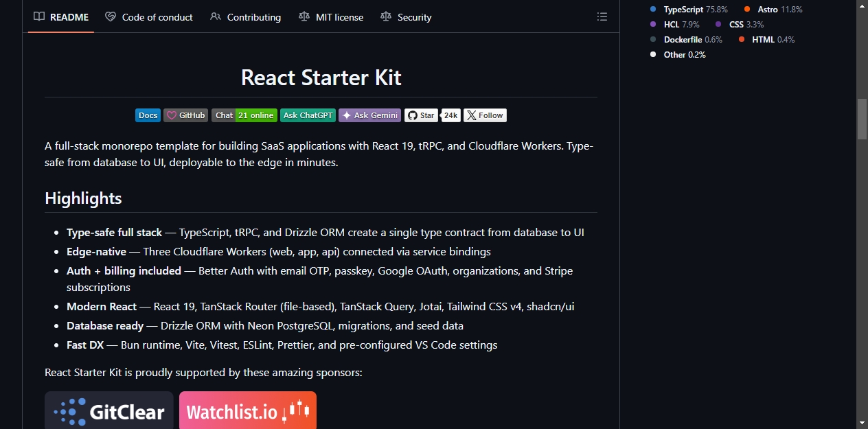Click the Ask Gemini badge
The image size is (868, 429).
point(369,115)
